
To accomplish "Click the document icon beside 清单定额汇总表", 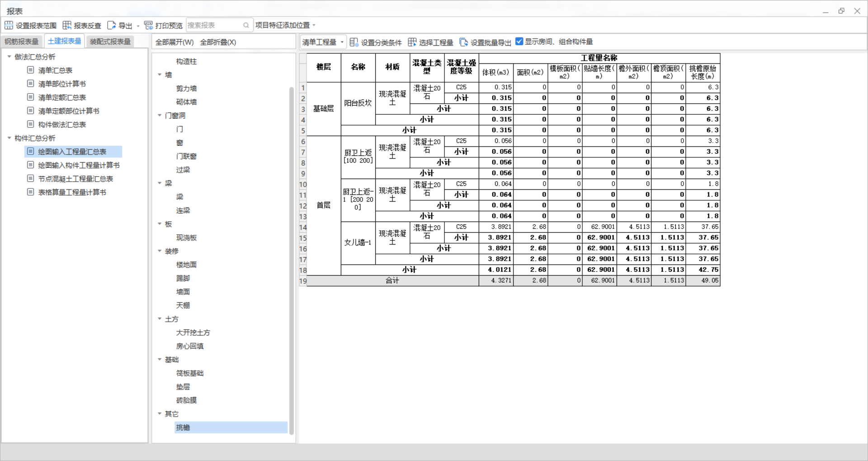I will [30, 97].
